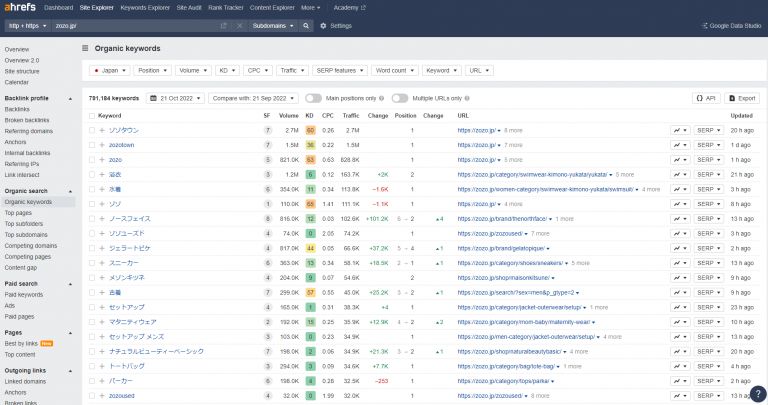Enable Multiple URLs only switch
Image resolution: width=768 pixels, height=405 pixels.
click(399, 98)
